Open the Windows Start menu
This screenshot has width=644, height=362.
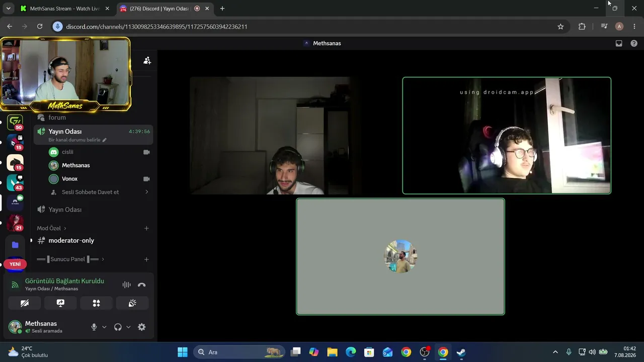(183, 352)
